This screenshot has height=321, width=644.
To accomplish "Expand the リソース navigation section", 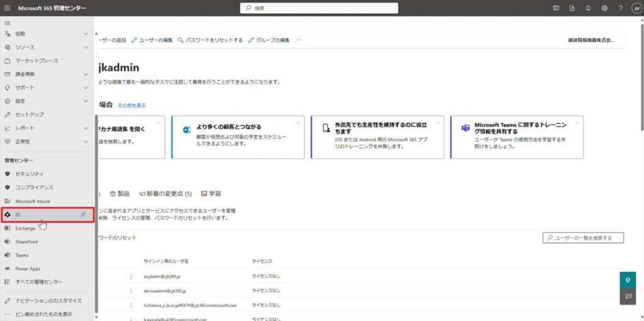I will click(86, 47).
